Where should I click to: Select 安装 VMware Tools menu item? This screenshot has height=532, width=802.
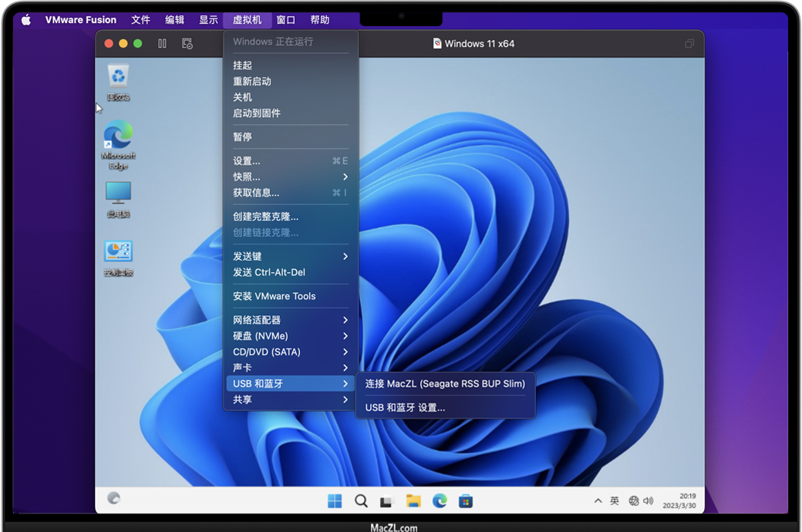click(x=275, y=296)
